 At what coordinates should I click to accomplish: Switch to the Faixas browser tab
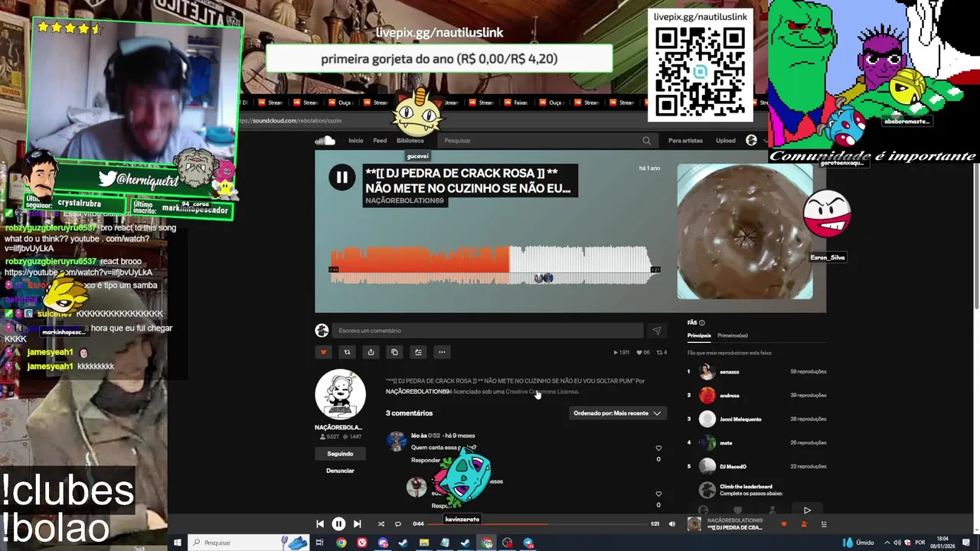coord(518,103)
